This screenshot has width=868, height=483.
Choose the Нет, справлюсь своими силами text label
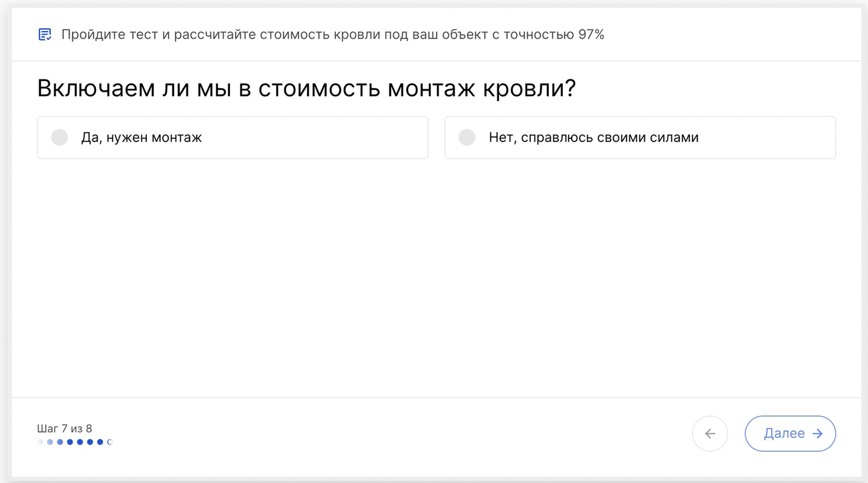point(593,137)
